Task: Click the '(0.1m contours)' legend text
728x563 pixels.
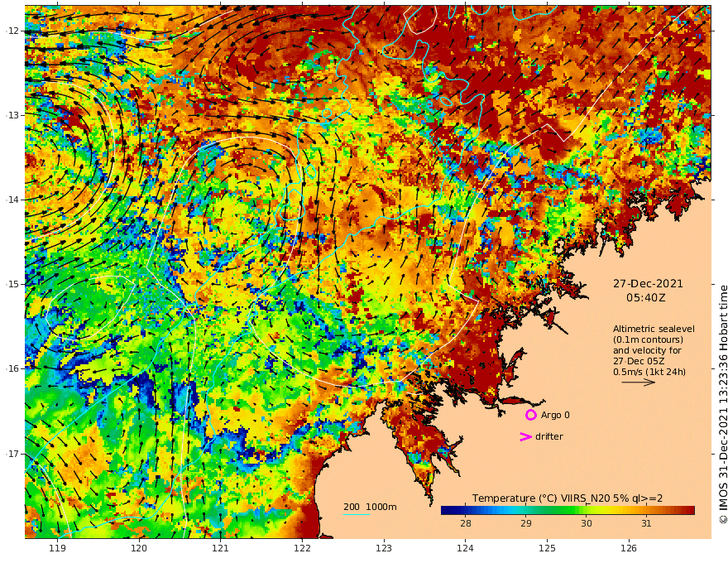Action: pyautogui.click(x=648, y=339)
